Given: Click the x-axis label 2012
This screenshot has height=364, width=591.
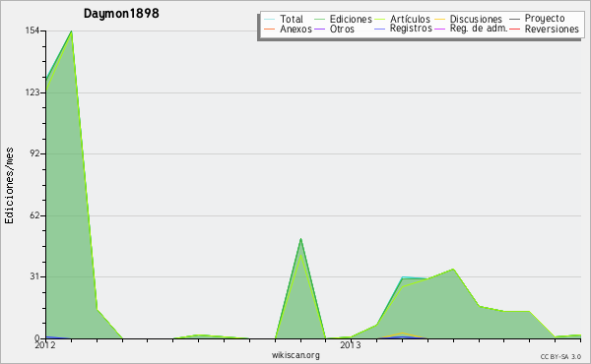Looking at the screenshot, I should point(45,344).
